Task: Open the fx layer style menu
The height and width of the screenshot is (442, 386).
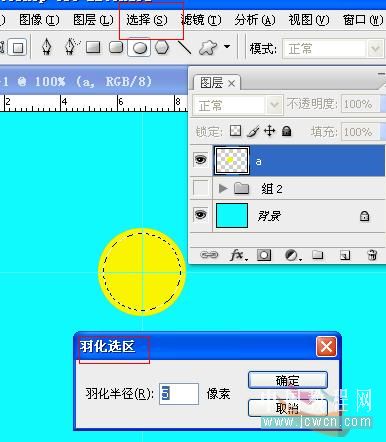Action: 238,255
